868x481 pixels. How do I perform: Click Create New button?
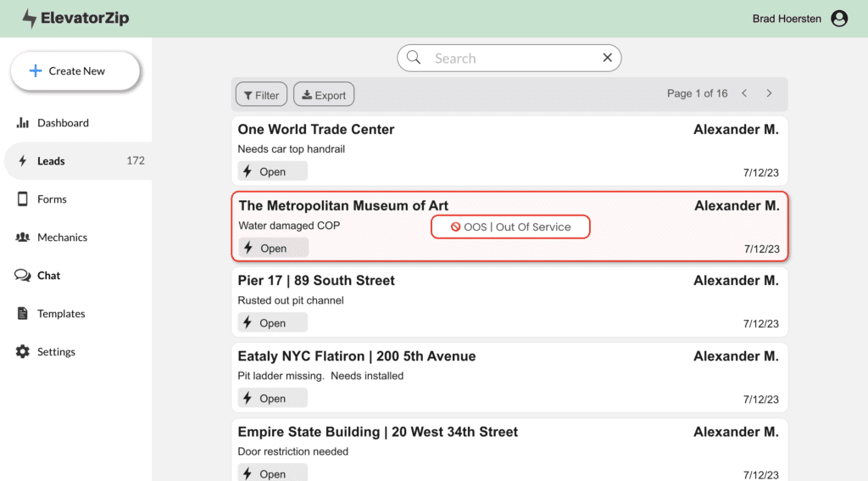[x=75, y=71]
